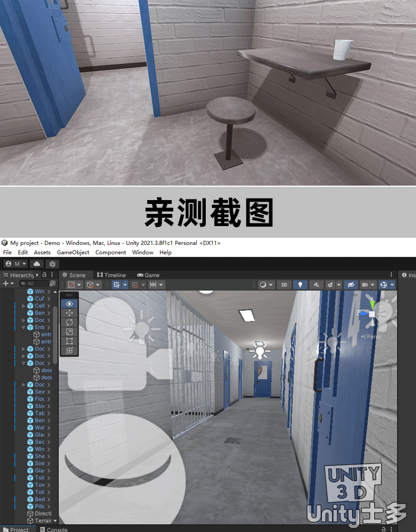Viewport: 416px width, 532px height.
Task: Toggle increment snapping button
Action: pyautogui.click(x=153, y=285)
